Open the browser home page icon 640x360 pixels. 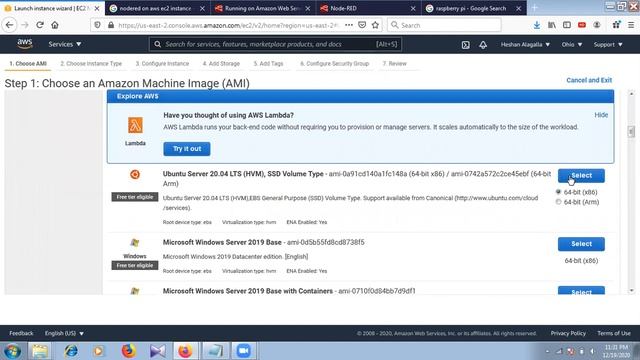55,25
